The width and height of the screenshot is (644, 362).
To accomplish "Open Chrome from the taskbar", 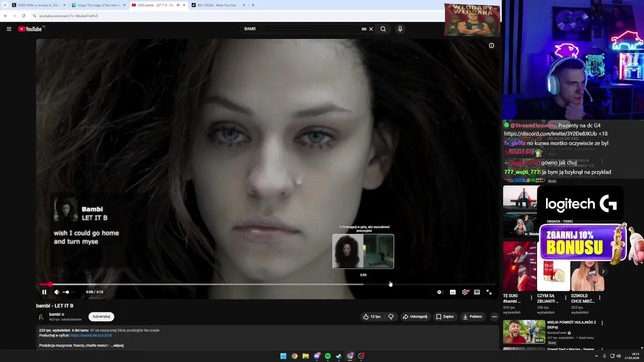I will coord(294,356).
